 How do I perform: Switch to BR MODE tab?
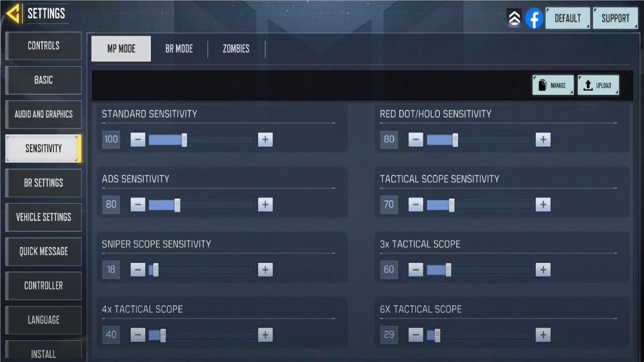179,49
